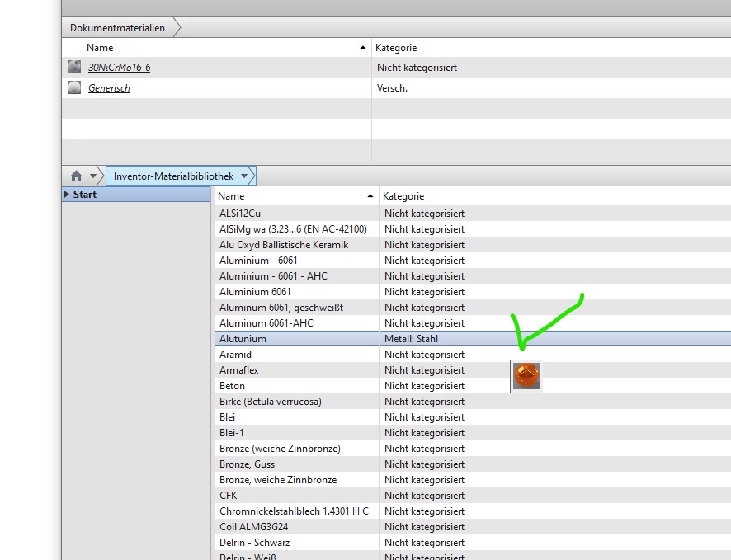Click the Metall: Stahl category cell

coord(411,339)
